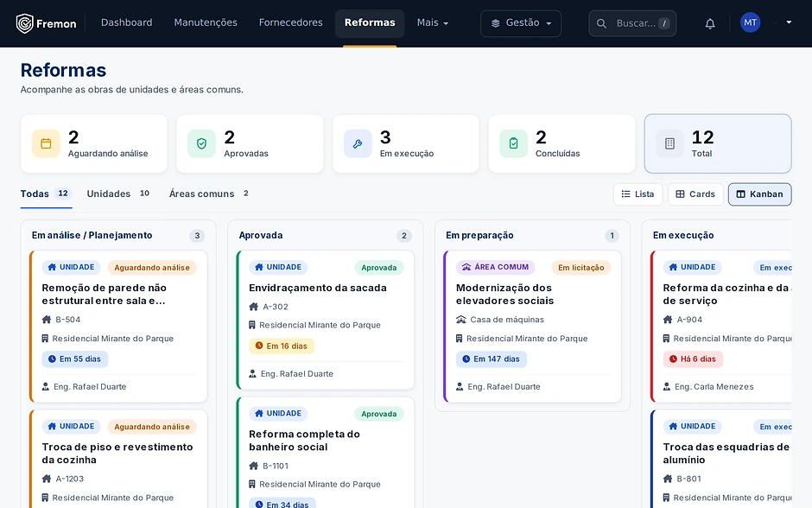Open Reforma completa do banheiro social card
The image size is (812, 508).
326,453
